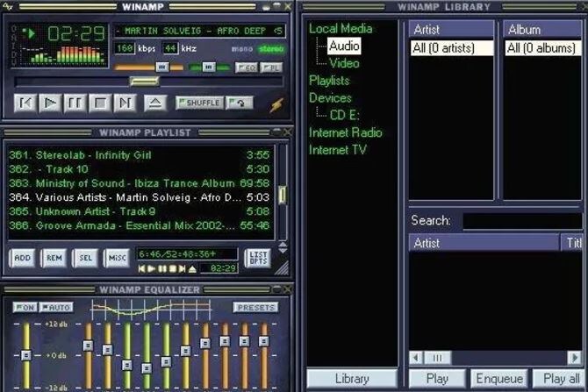Open the LIST OPTS menu button
This screenshot has height=392, width=588.
click(258, 258)
